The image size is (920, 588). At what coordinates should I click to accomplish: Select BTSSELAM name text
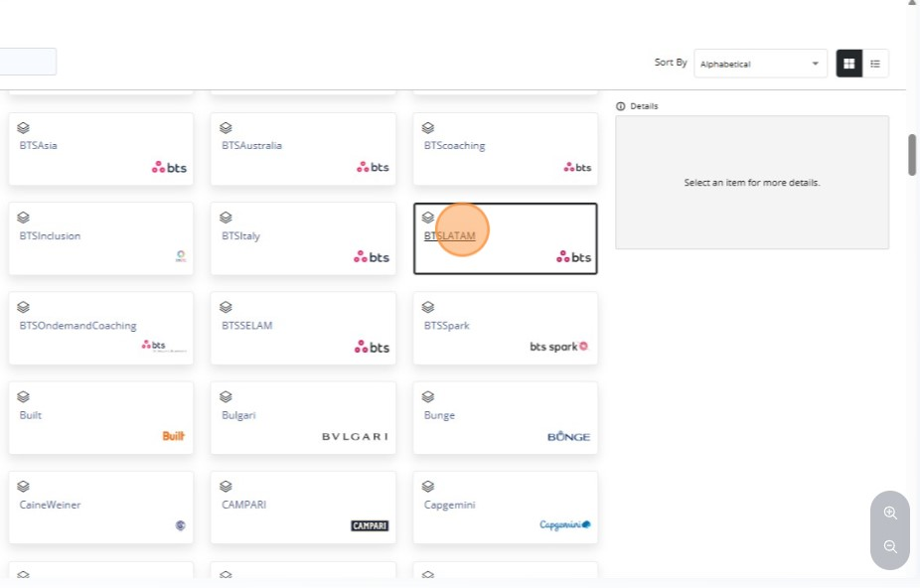[247, 326]
